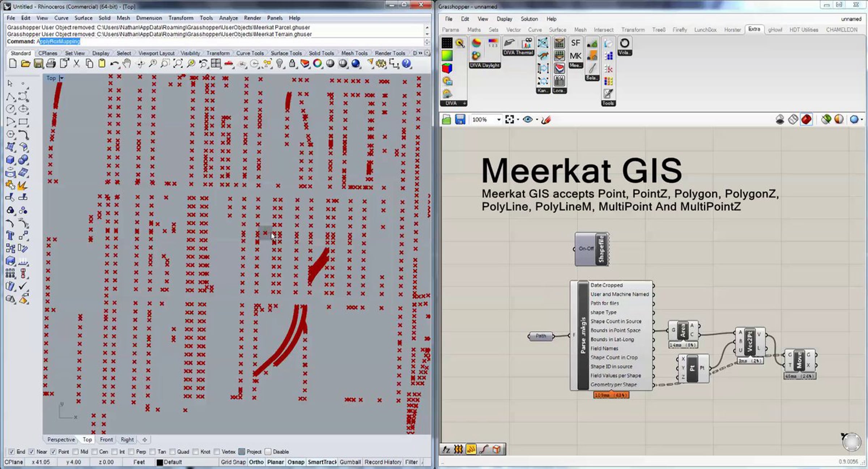Click the color wheel icon in Rhino toolbar
Viewport: 868px width, 469px height.
pyautogui.click(x=318, y=64)
